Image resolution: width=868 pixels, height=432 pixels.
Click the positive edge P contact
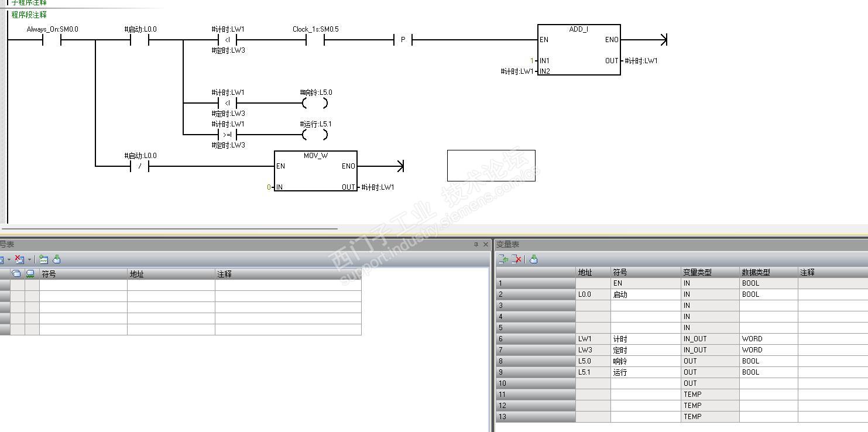click(x=403, y=40)
